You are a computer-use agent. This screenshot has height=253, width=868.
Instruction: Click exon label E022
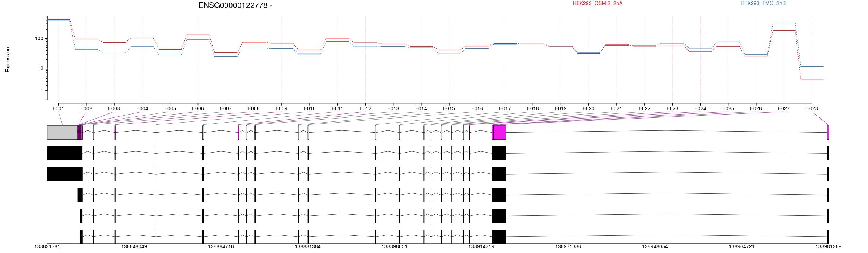click(644, 108)
